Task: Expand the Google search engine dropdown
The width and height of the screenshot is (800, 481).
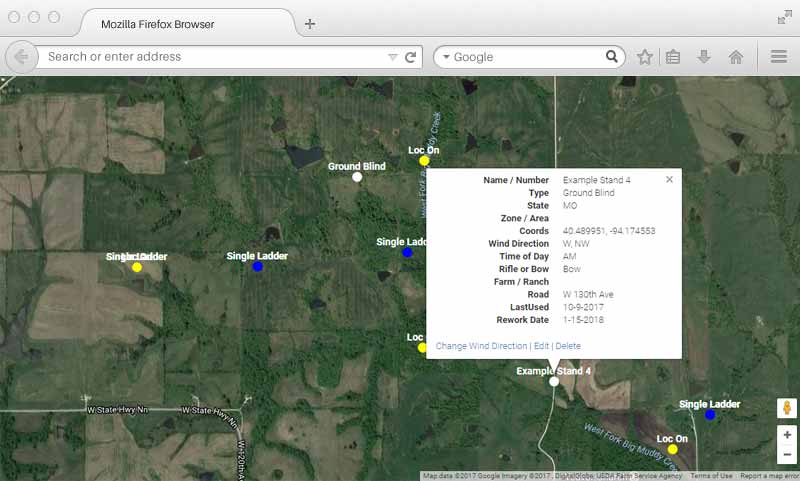Action: (x=445, y=58)
